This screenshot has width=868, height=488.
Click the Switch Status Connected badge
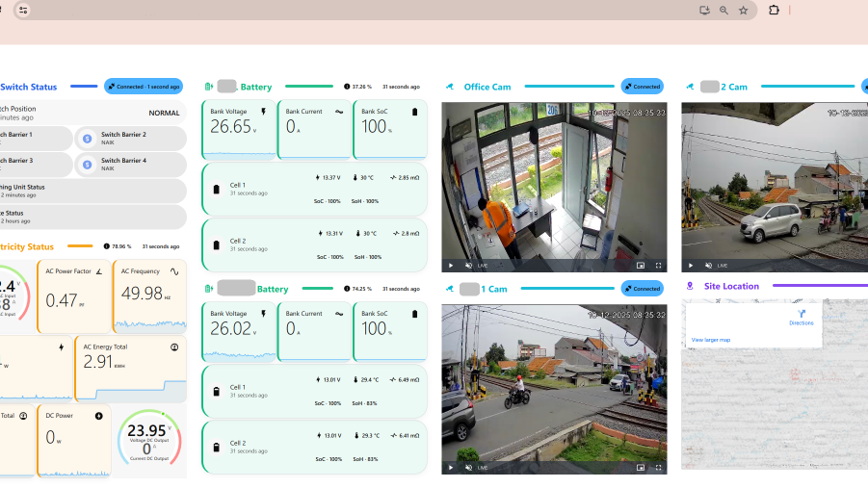pyautogui.click(x=144, y=87)
